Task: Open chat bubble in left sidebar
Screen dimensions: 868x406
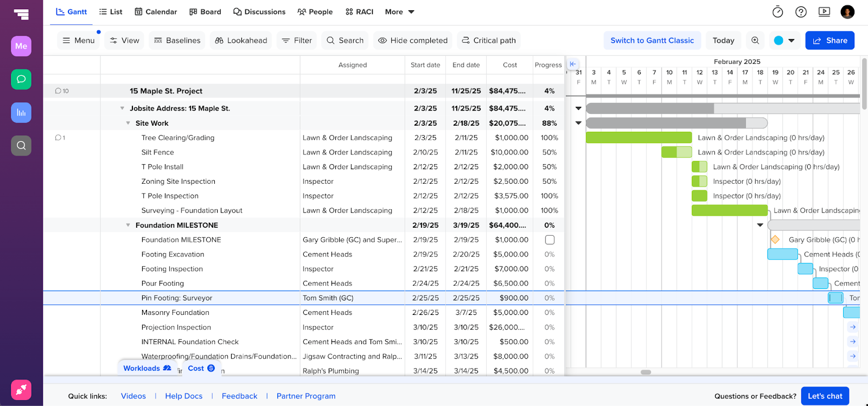Action: 21,79
